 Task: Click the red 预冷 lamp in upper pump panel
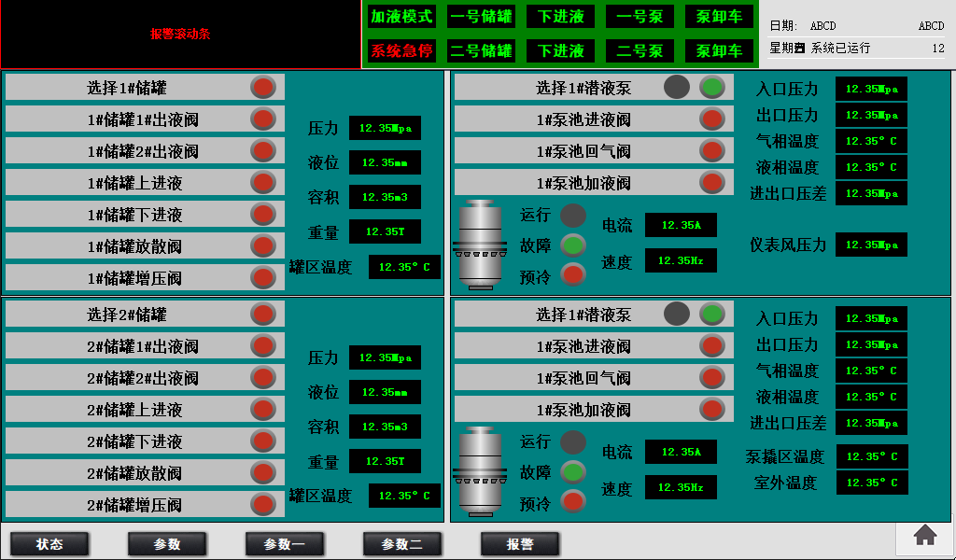pos(573,275)
